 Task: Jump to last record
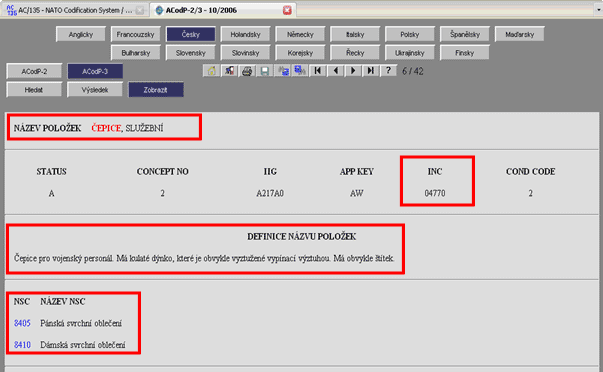pyautogui.click(x=371, y=71)
